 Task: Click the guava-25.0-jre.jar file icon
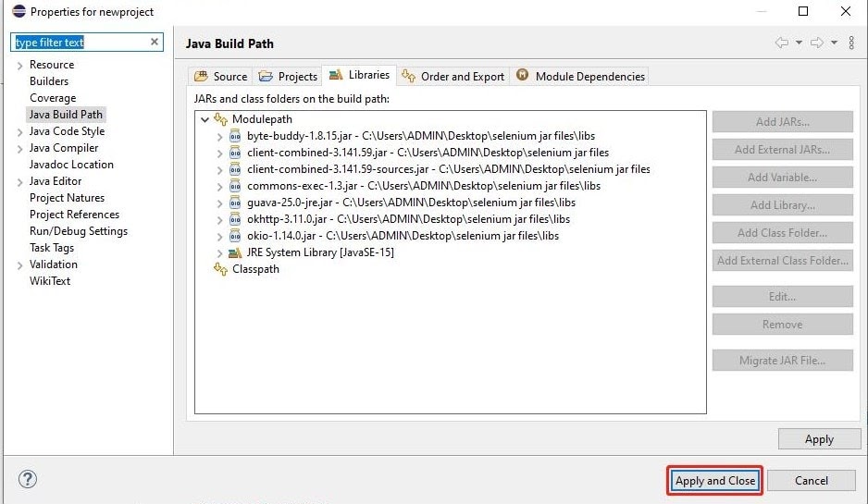point(235,203)
